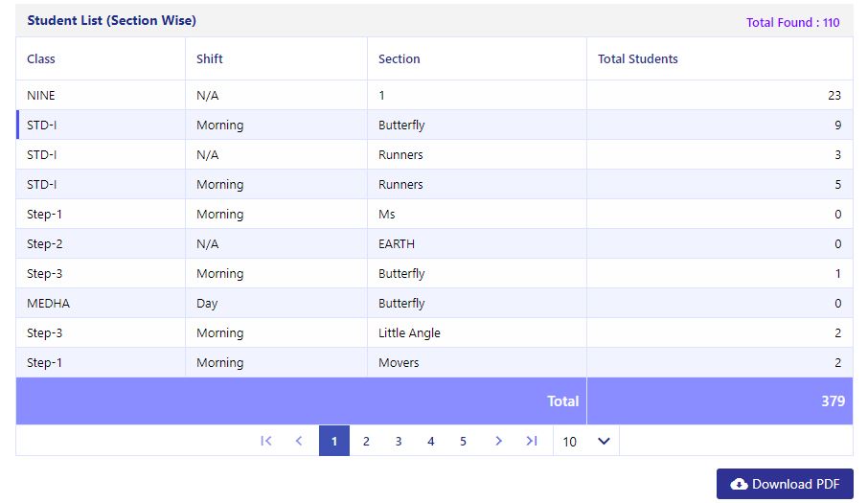Select the MEDHA Day Butterfly row
This screenshot has width=868, height=503.
435,304
